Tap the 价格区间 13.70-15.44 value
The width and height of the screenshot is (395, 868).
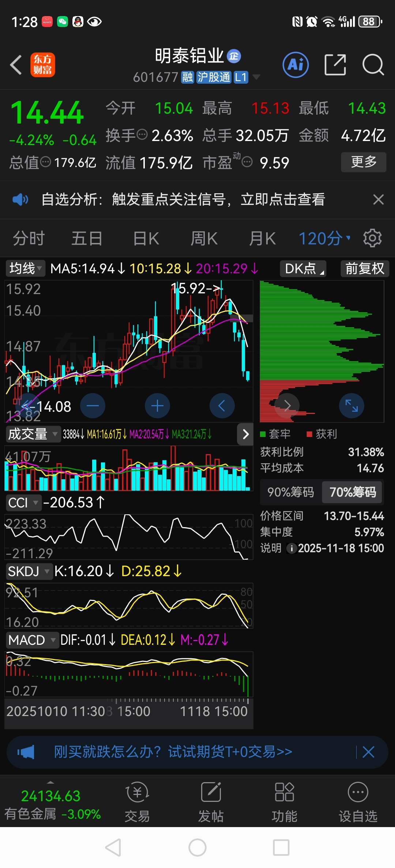pyautogui.click(x=354, y=516)
